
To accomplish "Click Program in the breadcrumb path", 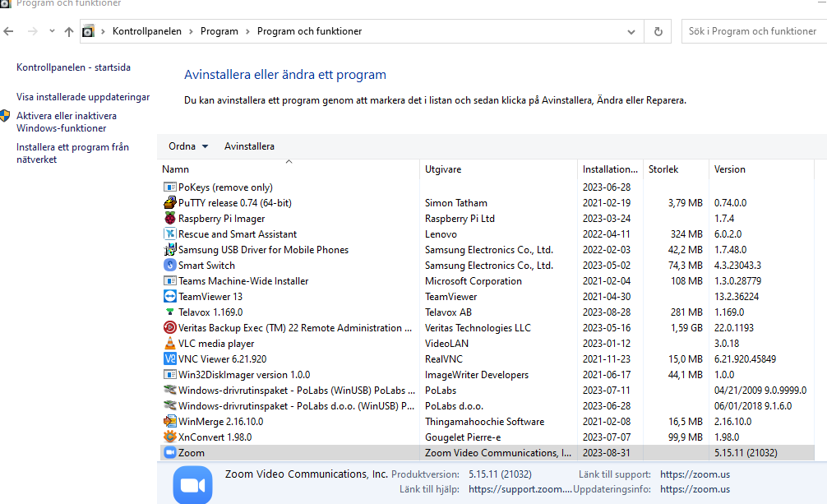I will click(219, 31).
